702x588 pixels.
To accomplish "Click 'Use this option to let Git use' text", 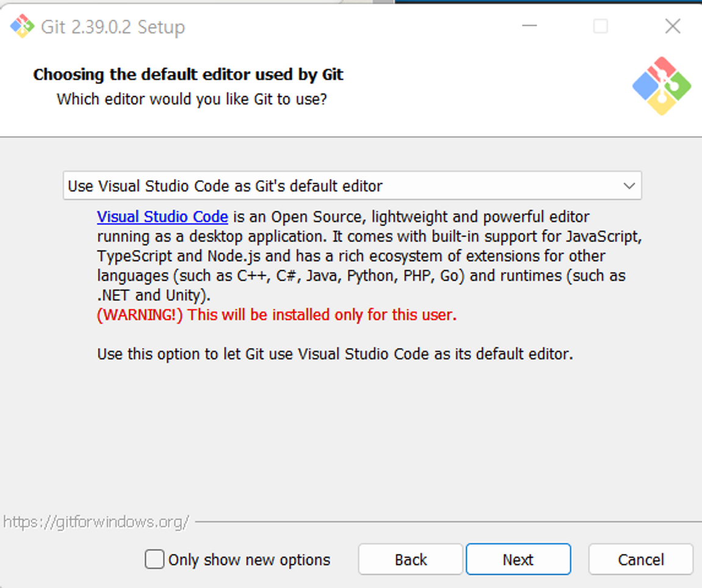I will click(x=335, y=354).
